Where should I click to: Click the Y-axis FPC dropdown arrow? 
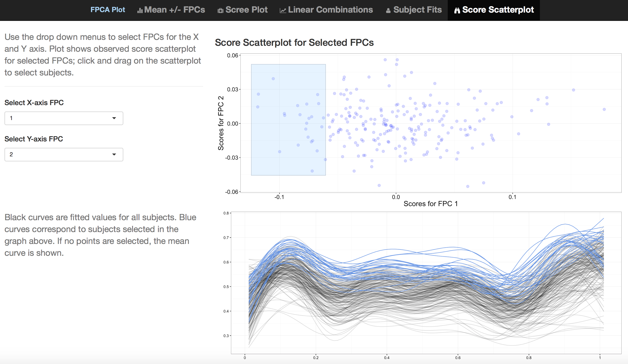point(114,155)
